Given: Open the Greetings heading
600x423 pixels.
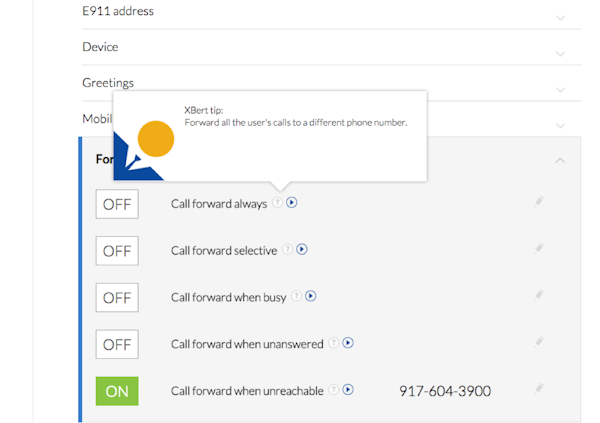Looking at the screenshot, I should click(x=108, y=83).
